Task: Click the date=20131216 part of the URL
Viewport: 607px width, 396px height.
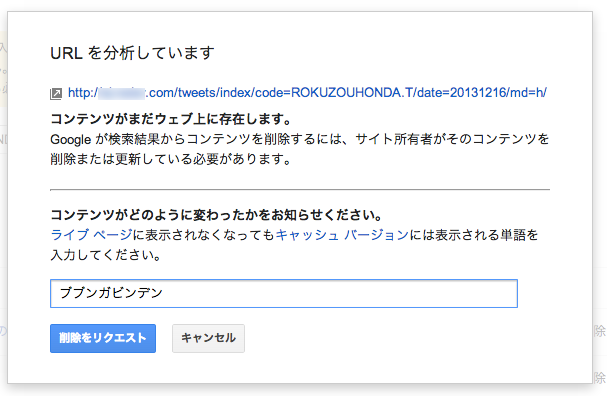Action: 461,93
